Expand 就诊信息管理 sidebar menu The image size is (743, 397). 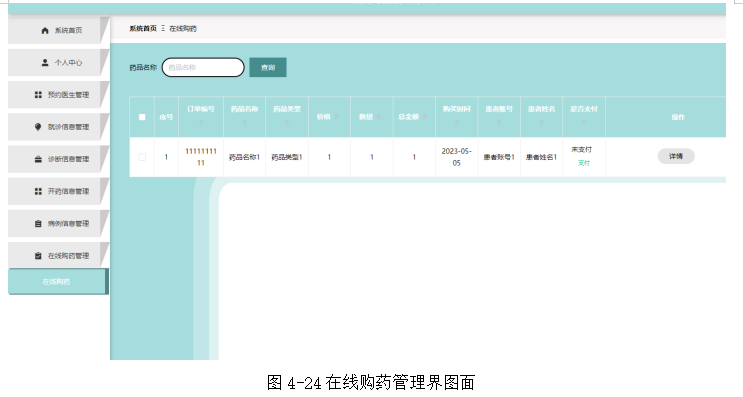[59, 127]
